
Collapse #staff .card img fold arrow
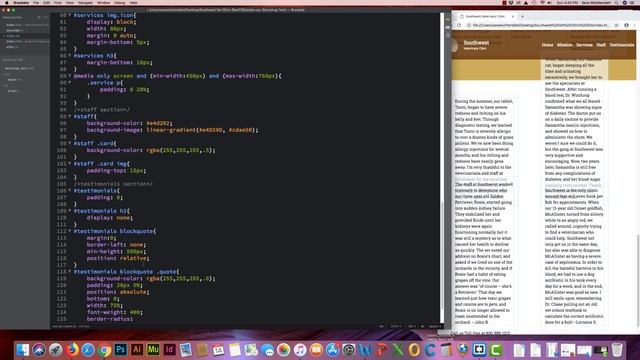[x=70, y=164]
